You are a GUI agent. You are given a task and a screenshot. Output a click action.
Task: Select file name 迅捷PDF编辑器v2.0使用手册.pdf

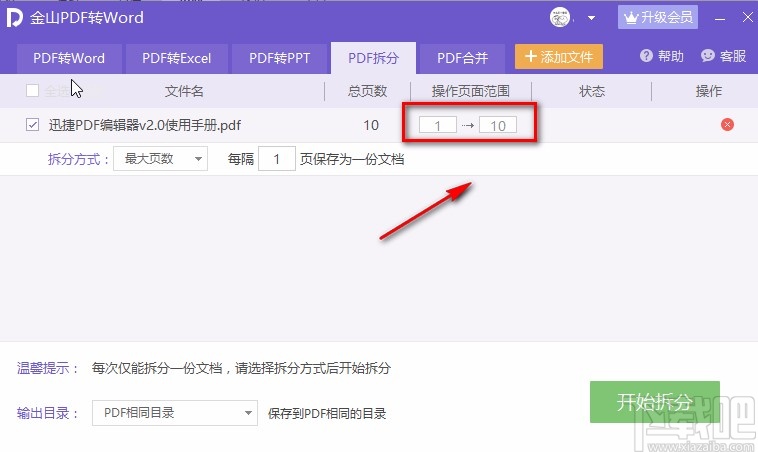145,125
